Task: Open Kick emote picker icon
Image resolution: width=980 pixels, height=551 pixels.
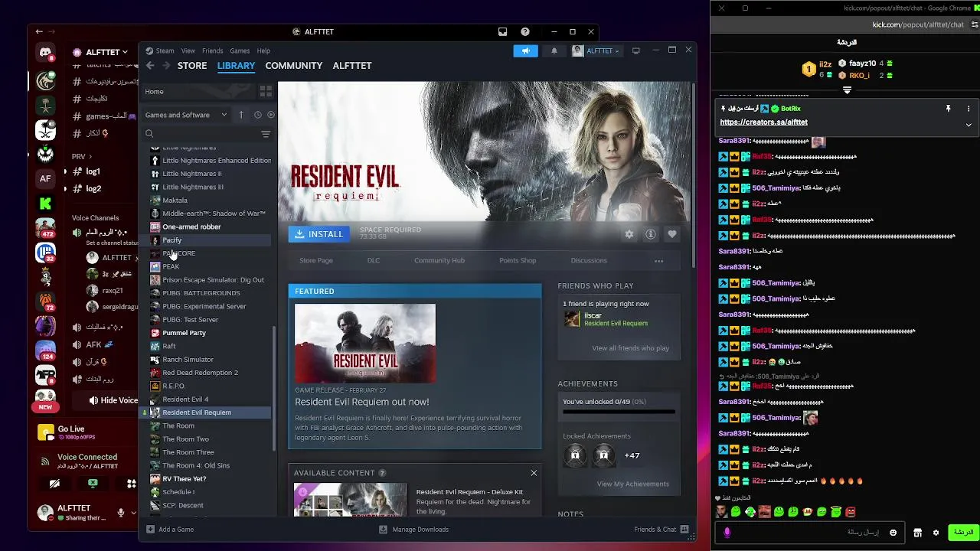Action: click(894, 533)
